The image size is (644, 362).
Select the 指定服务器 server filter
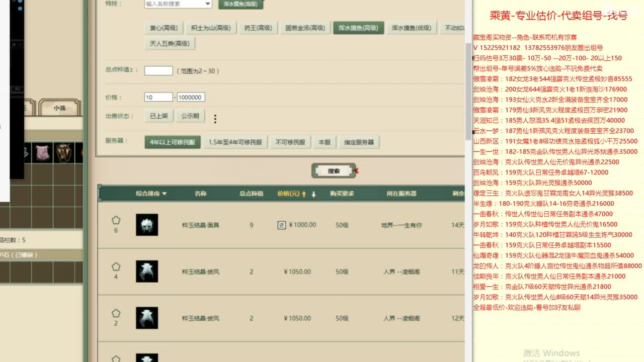359,142
